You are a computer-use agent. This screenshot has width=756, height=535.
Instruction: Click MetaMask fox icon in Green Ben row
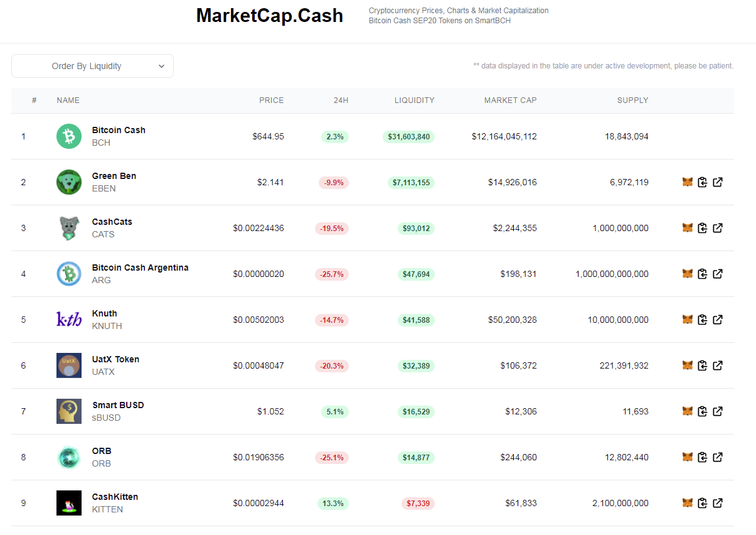[x=688, y=182]
